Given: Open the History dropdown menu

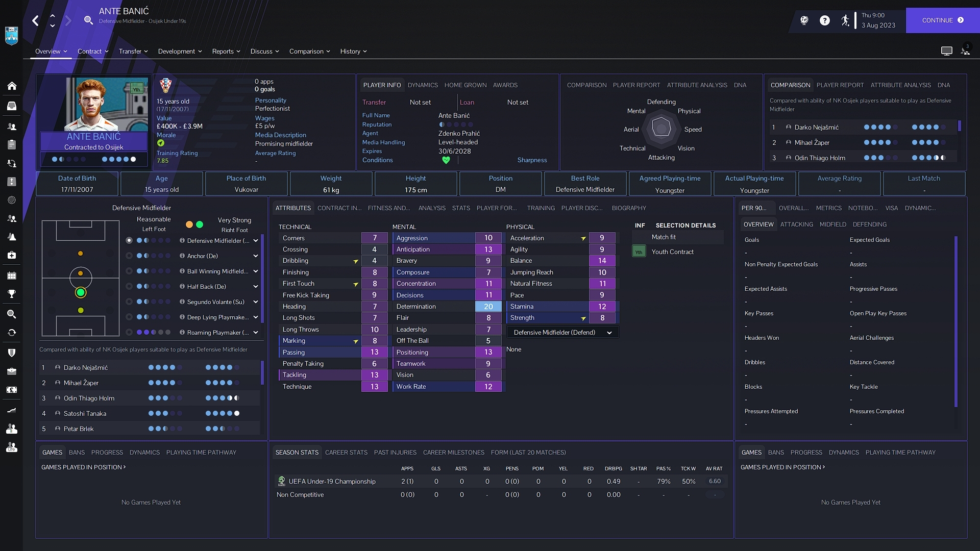Looking at the screenshot, I should [354, 52].
